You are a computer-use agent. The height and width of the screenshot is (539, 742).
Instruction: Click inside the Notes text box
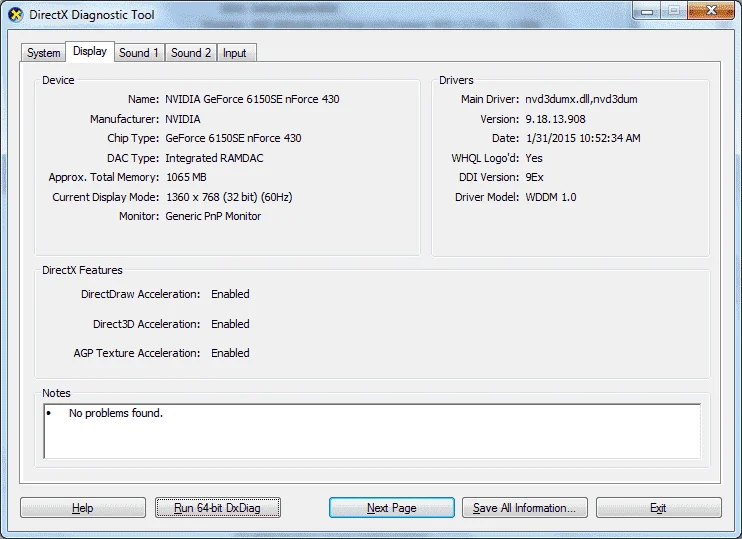pyautogui.click(x=372, y=431)
